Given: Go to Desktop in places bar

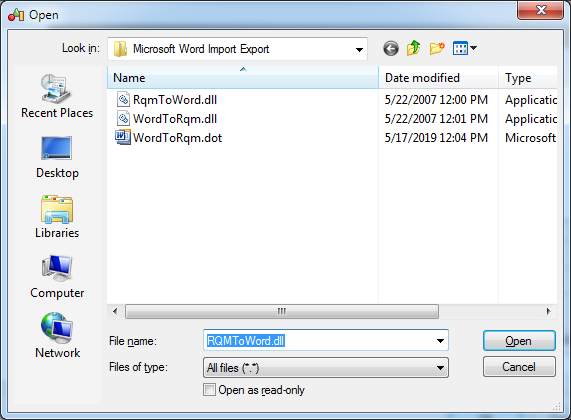Looking at the screenshot, I should pos(57,157).
